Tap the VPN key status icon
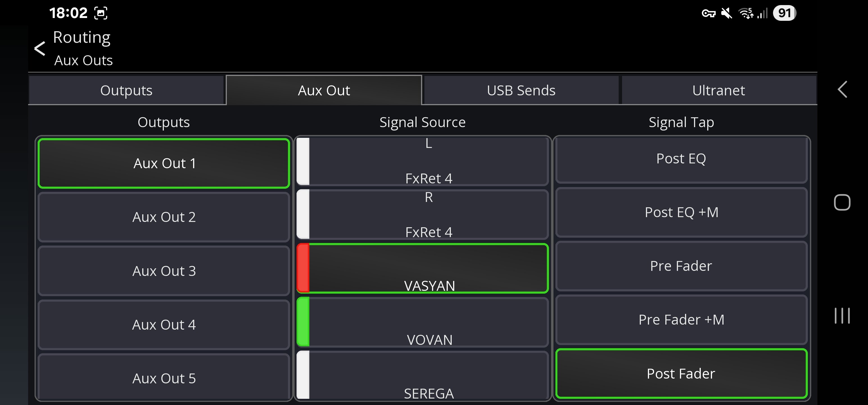The height and width of the screenshot is (405, 868). click(x=708, y=13)
